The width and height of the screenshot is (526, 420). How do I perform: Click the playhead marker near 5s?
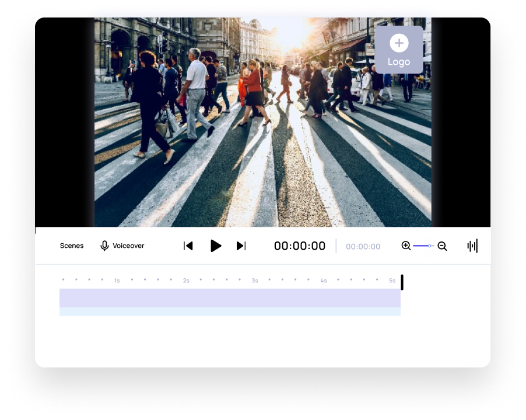coord(401,281)
